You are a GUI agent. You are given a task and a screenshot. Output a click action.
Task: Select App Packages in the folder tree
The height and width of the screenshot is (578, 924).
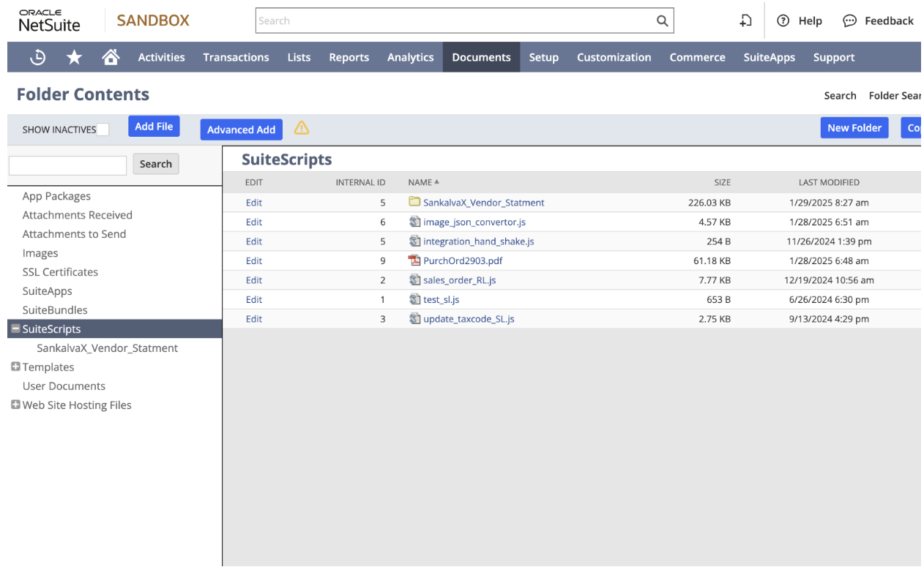[56, 196]
